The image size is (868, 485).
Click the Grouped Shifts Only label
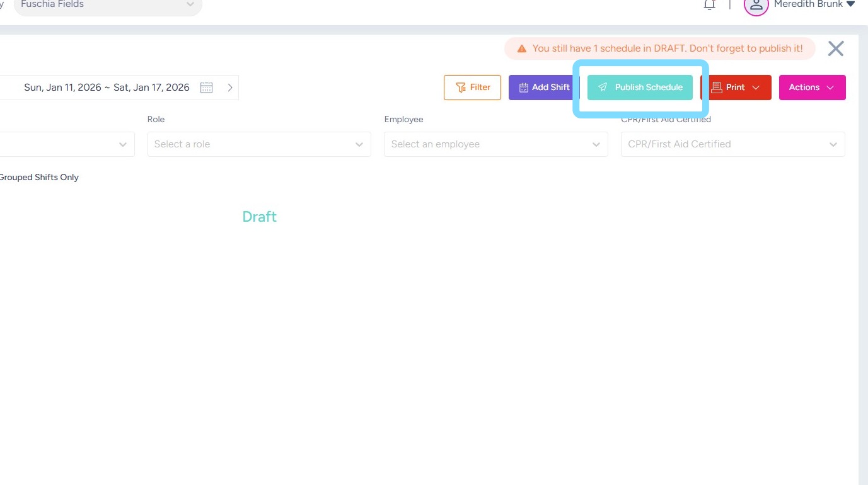point(39,178)
